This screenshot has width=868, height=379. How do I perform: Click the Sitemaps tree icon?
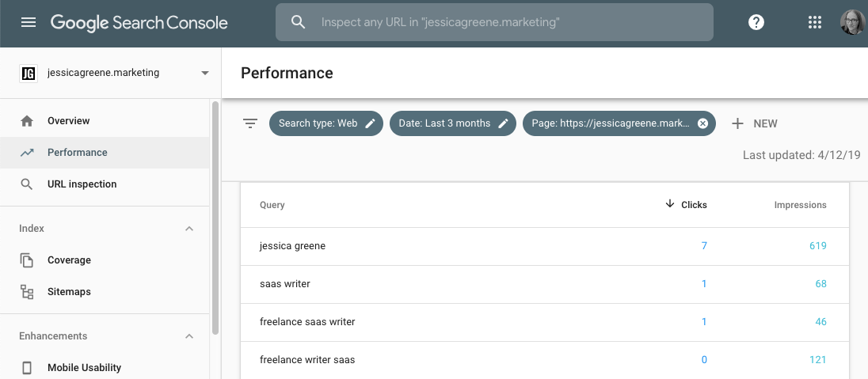27,292
